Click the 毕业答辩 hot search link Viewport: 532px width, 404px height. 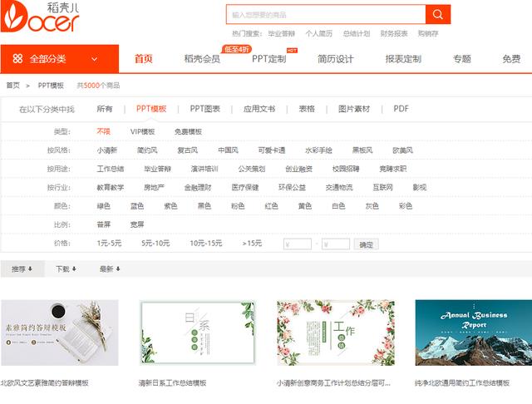pos(280,33)
